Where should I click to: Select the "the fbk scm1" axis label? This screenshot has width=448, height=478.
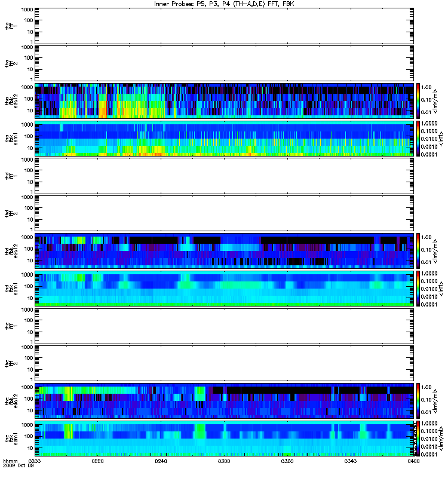11,439
